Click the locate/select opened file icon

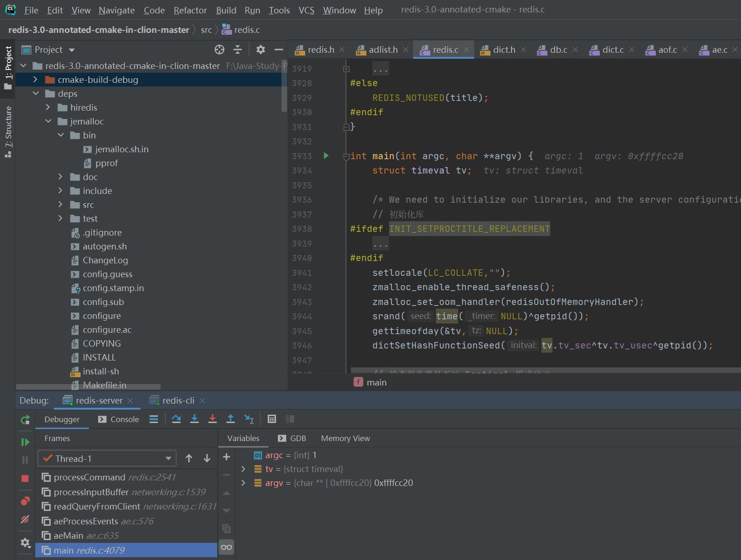click(x=220, y=50)
